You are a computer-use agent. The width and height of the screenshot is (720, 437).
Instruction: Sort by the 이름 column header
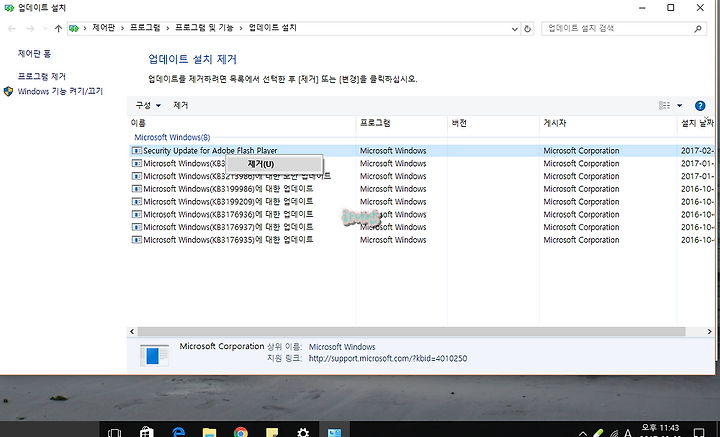tap(242, 123)
